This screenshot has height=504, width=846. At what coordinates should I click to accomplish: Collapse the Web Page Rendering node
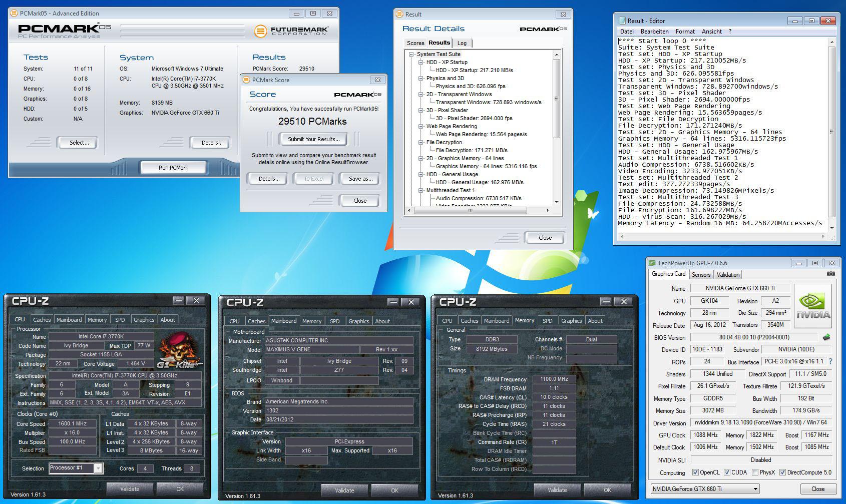coord(421,126)
